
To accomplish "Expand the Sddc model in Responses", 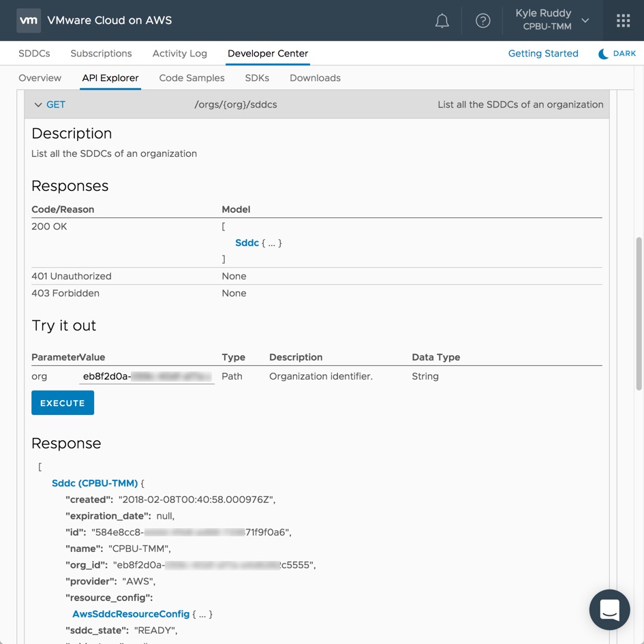I will [247, 243].
